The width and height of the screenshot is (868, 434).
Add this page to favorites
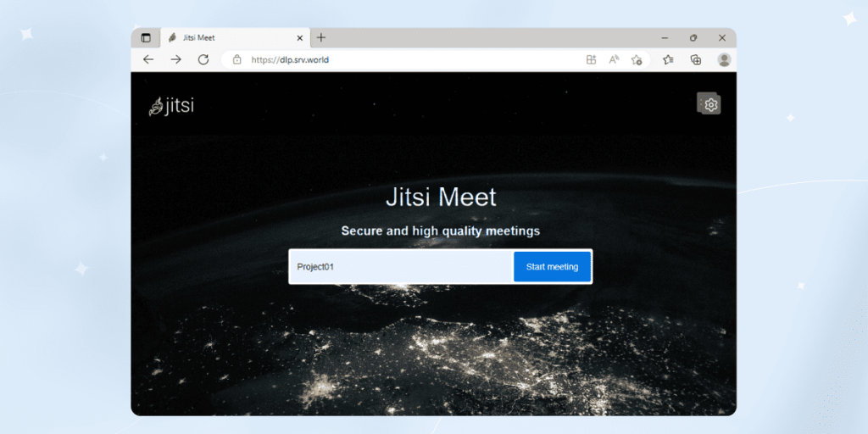point(637,60)
